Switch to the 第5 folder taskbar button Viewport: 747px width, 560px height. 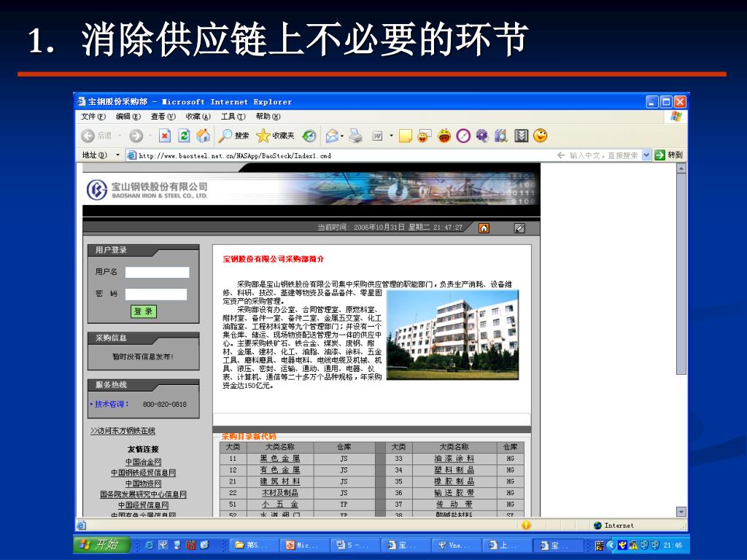pyautogui.click(x=254, y=545)
